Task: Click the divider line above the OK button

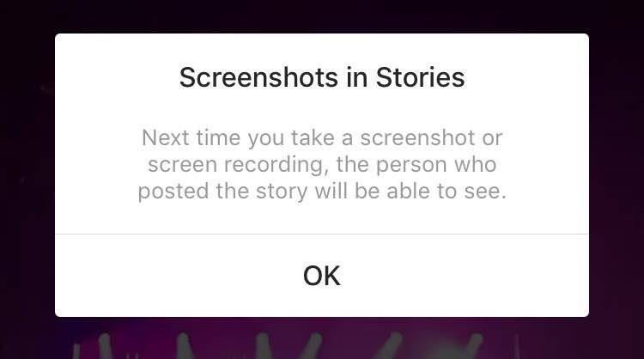Action: (x=322, y=234)
